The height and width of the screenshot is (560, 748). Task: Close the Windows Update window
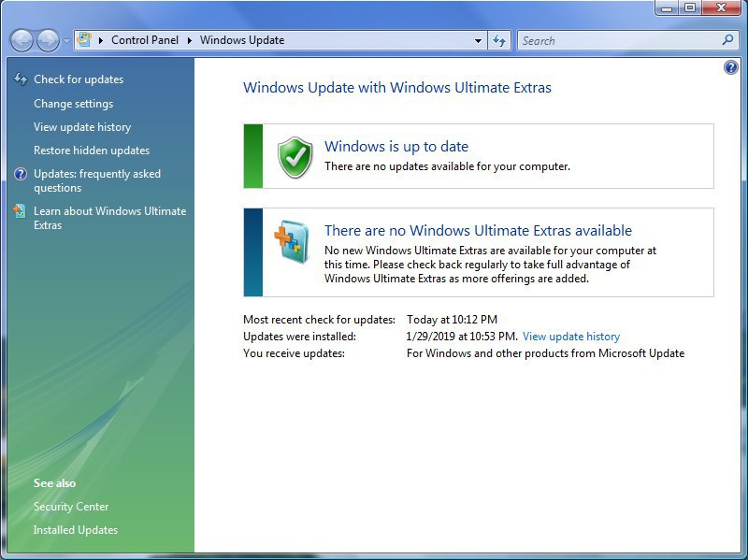pos(721,7)
